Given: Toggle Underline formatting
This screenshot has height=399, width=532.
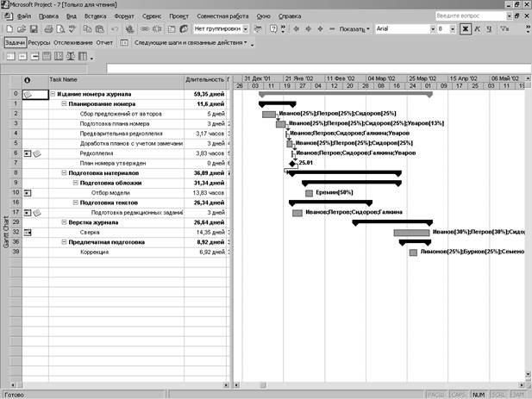Looking at the screenshot, I should (489, 29).
